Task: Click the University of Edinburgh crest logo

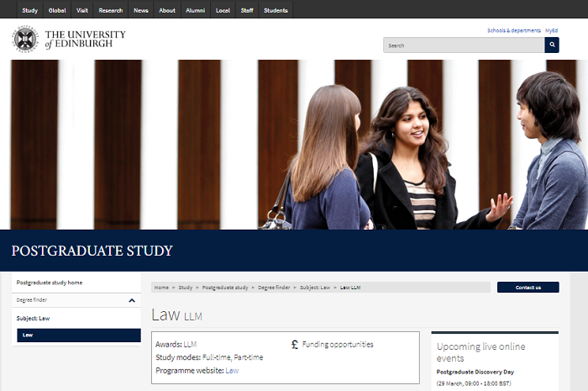Action: [25, 40]
